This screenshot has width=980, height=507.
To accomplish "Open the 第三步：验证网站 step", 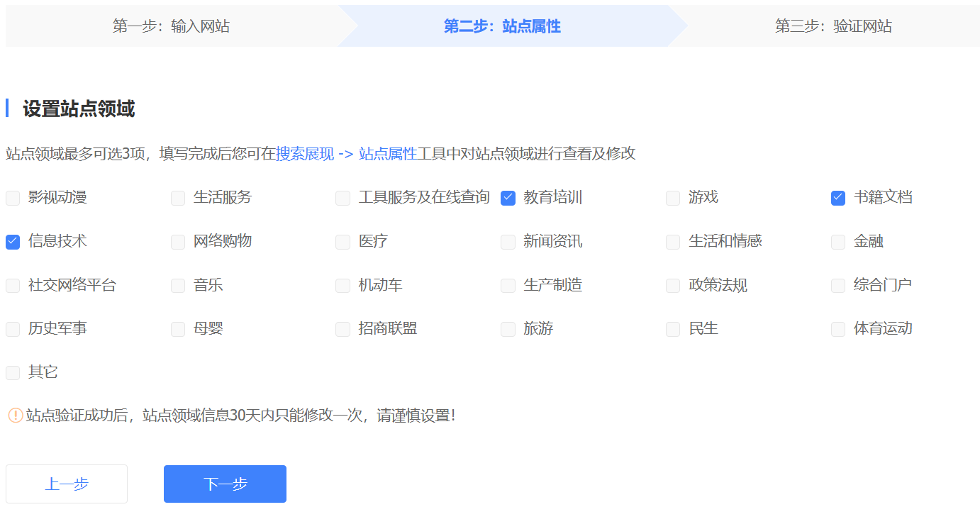I will (x=833, y=26).
